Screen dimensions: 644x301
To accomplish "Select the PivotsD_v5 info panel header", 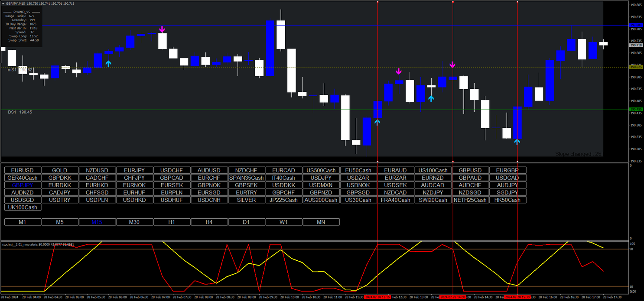I will point(22,12).
